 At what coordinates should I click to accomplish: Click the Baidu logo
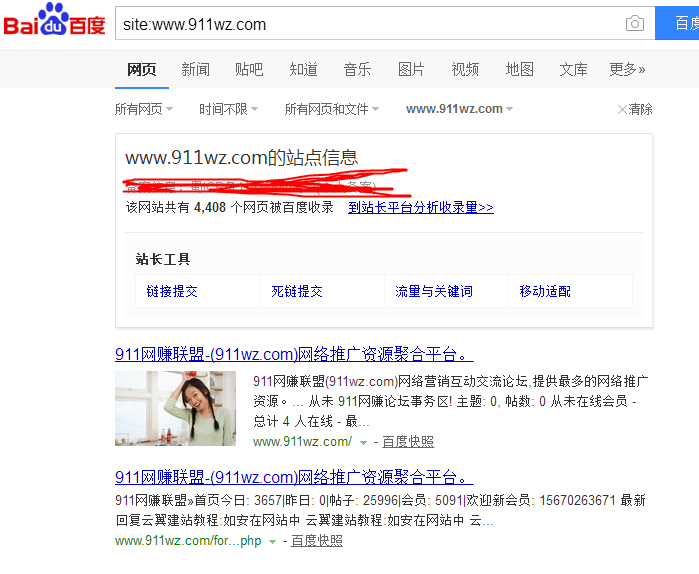[x=54, y=22]
